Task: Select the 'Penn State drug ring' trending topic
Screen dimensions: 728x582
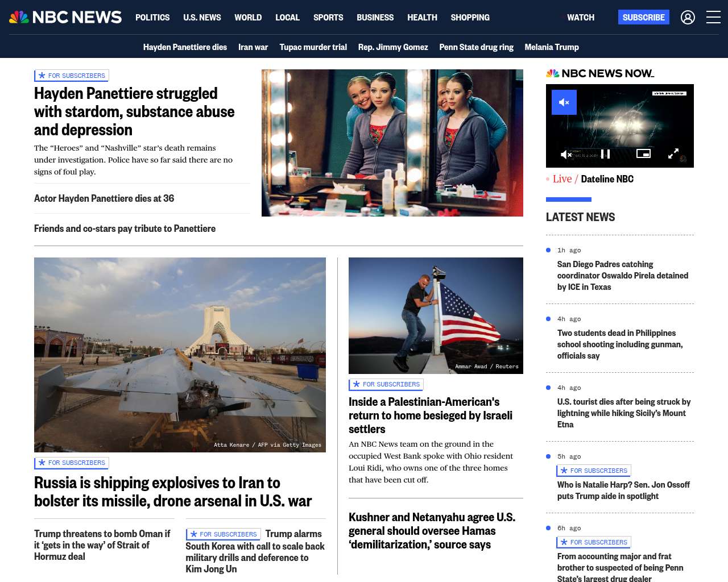Action: pyautogui.click(x=476, y=47)
